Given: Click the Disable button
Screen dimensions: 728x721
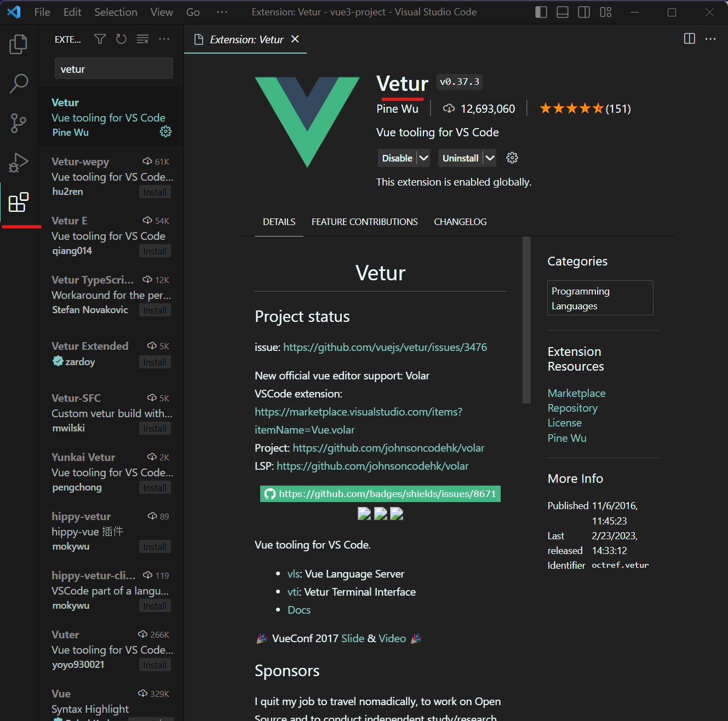Looking at the screenshot, I should [x=397, y=158].
